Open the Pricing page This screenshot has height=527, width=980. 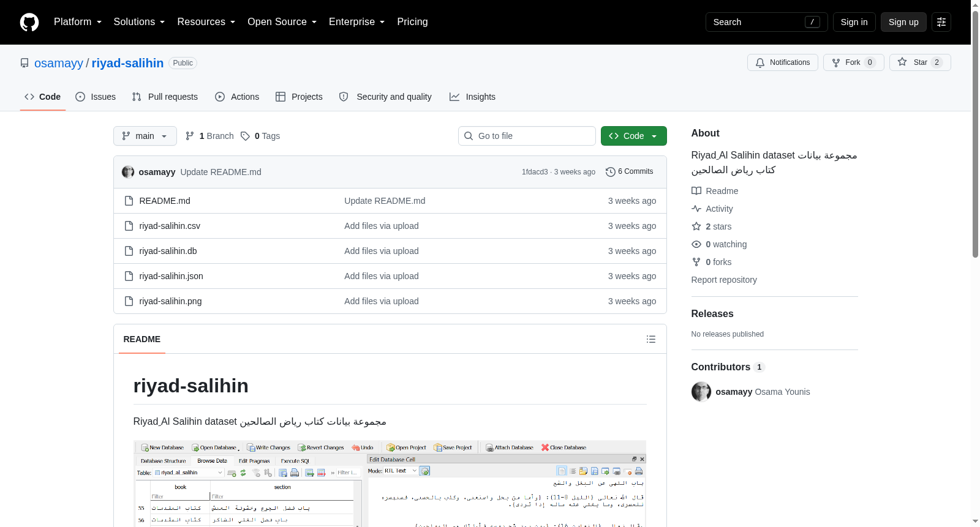click(412, 22)
